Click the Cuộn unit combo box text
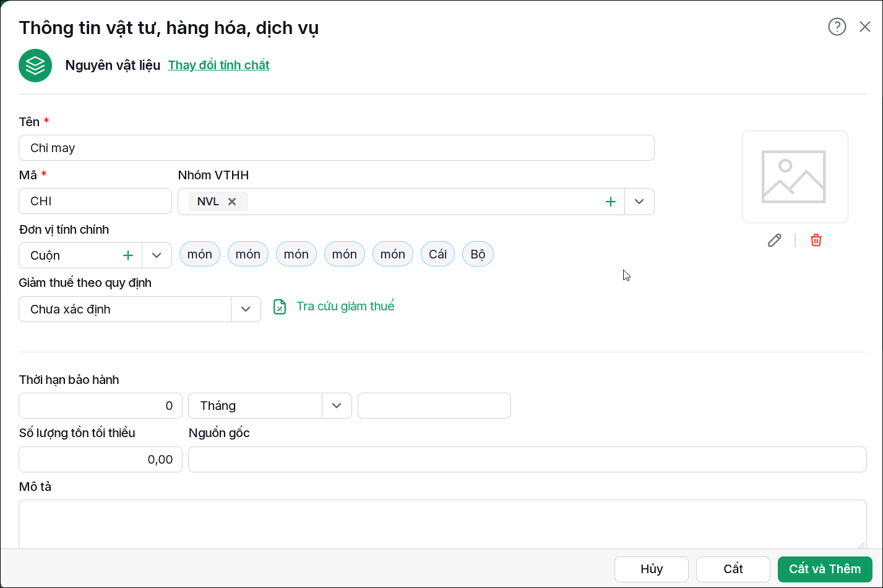883x588 pixels. coord(45,255)
